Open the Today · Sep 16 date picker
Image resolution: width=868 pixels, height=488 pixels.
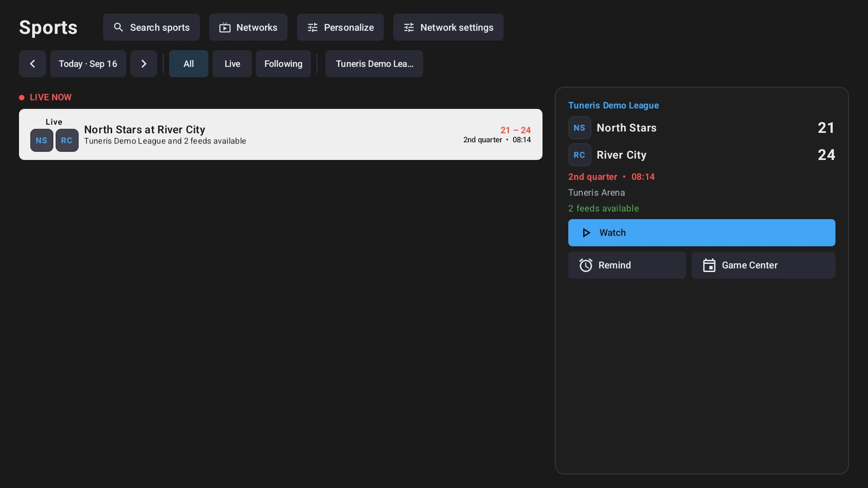pos(88,64)
